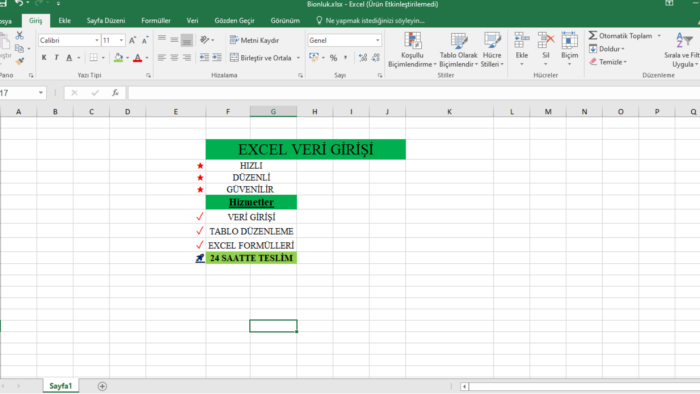700x394 pixels.
Task: Click the undo arrow in quick access toolbar
Action: (19, 4)
